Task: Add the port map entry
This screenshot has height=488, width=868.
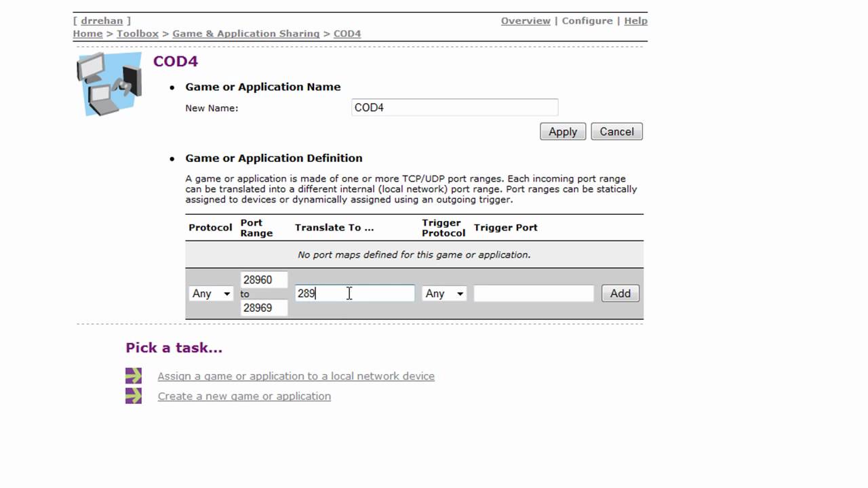Action: click(x=620, y=293)
